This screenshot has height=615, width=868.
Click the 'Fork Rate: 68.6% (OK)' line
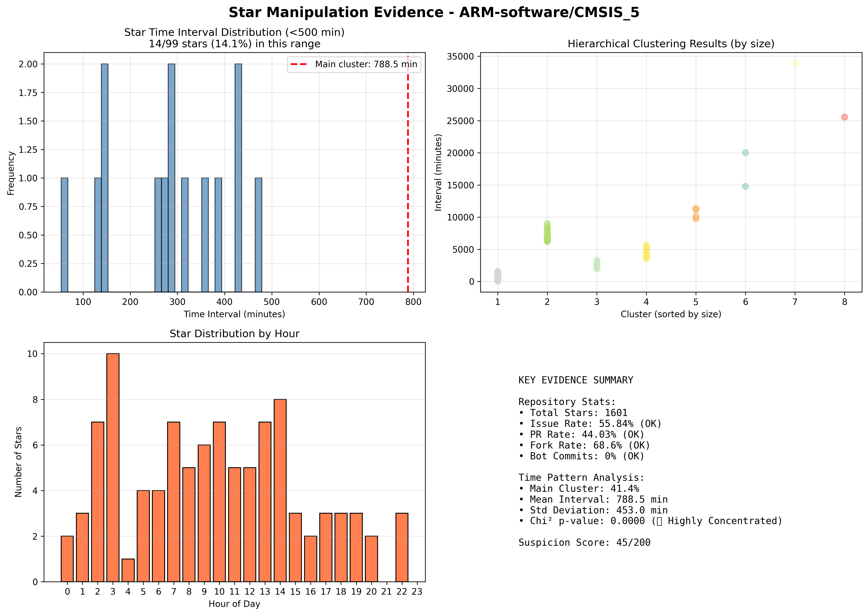pos(584,445)
